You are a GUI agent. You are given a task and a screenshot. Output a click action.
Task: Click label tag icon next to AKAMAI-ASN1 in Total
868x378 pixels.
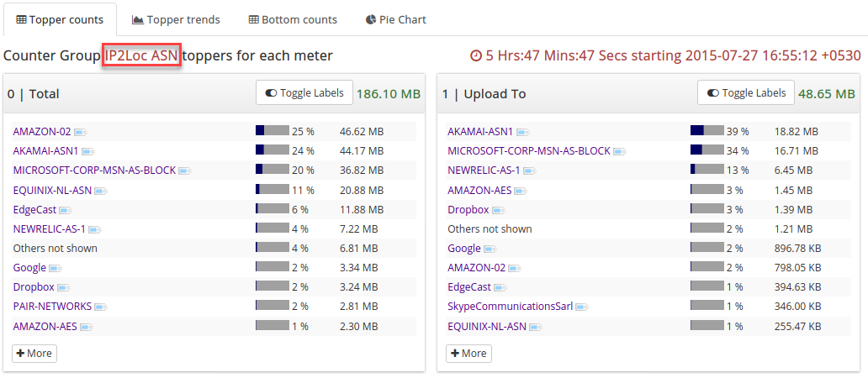click(x=88, y=151)
